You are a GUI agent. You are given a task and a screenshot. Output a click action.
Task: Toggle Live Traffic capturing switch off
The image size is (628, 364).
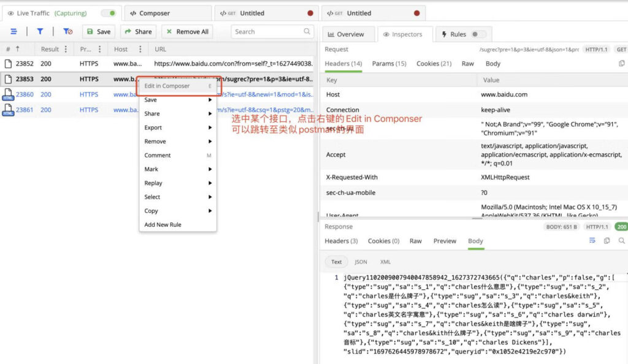(109, 12)
